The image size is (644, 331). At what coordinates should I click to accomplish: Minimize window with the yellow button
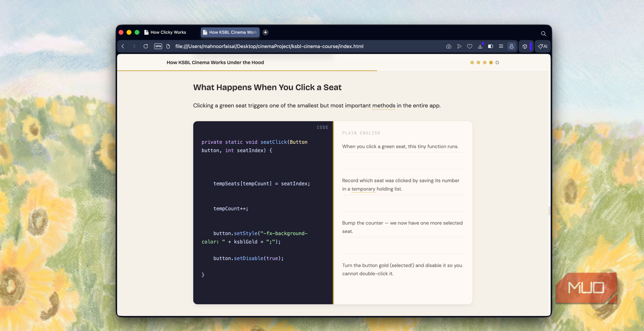[x=129, y=32]
